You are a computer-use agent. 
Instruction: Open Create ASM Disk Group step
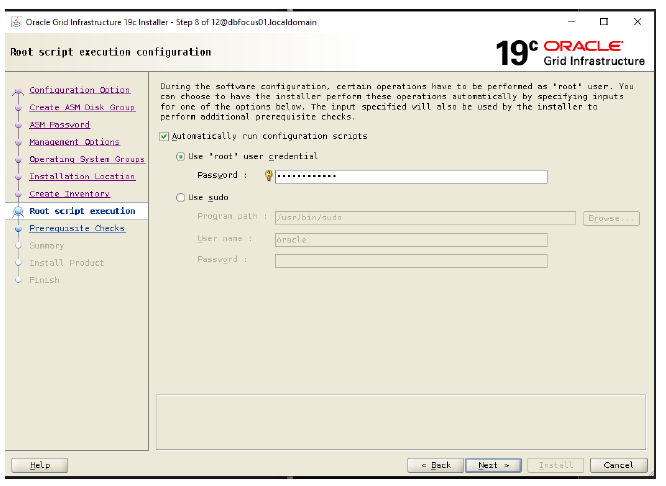pyautogui.click(x=82, y=107)
